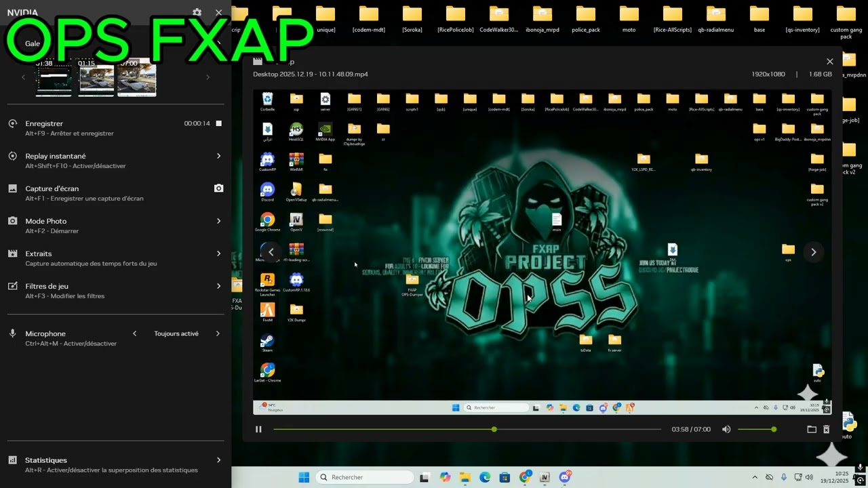Open the gallery thumbnail labeled 07:00

coord(136,79)
